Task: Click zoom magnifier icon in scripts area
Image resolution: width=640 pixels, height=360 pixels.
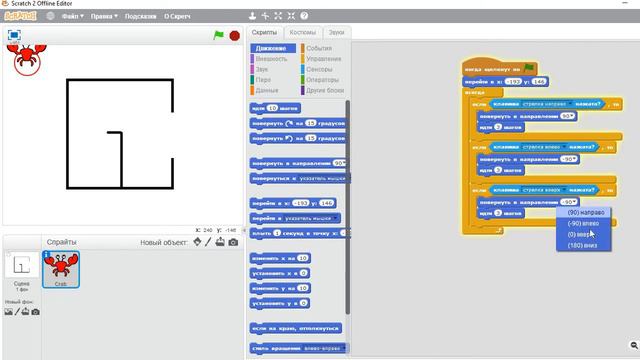Action: point(634,345)
